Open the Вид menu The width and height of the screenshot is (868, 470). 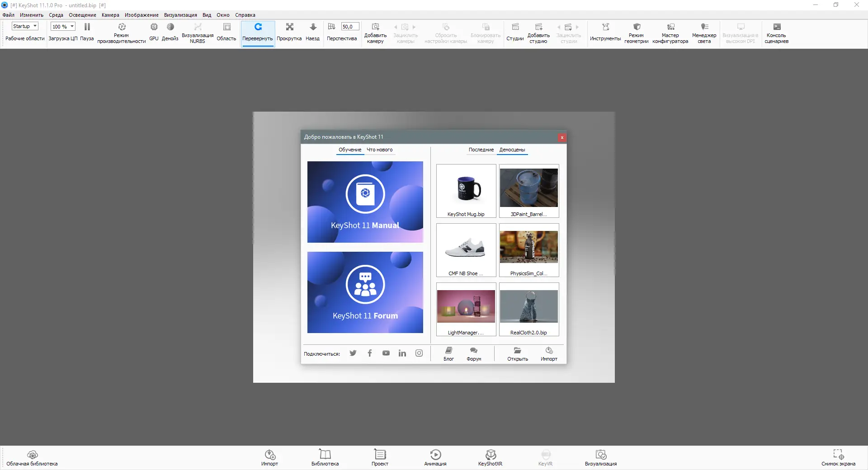(x=207, y=15)
